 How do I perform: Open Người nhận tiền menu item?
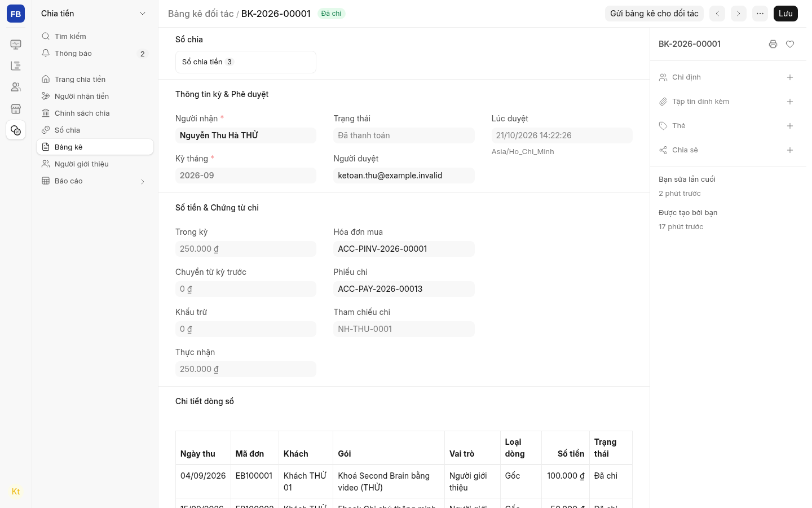(95, 97)
